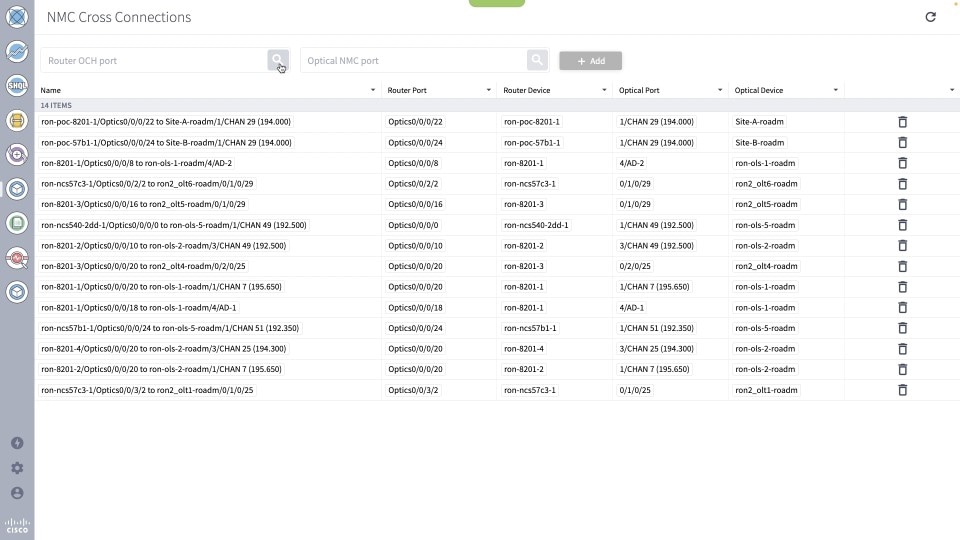Delete ron-8201-1 Optics0/0/0/20 connection
960x540 pixels.
pyautogui.click(x=902, y=287)
